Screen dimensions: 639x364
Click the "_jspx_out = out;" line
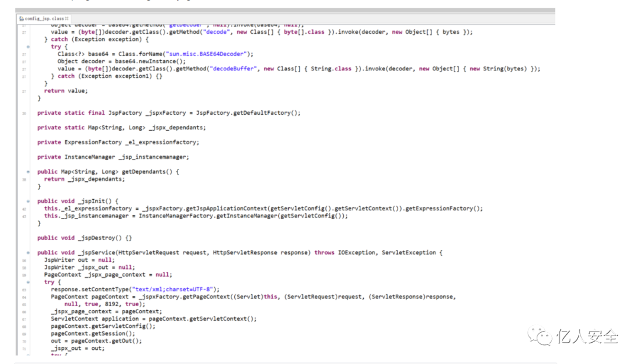tap(78, 349)
